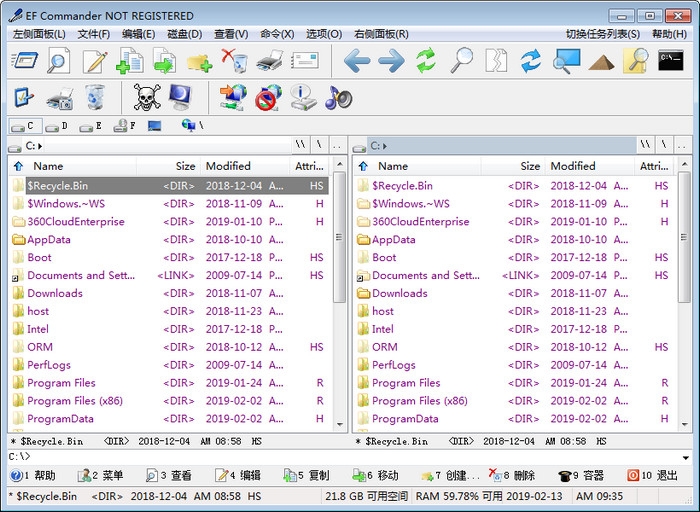Click the 5 复制 function key button

[x=307, y=475]
